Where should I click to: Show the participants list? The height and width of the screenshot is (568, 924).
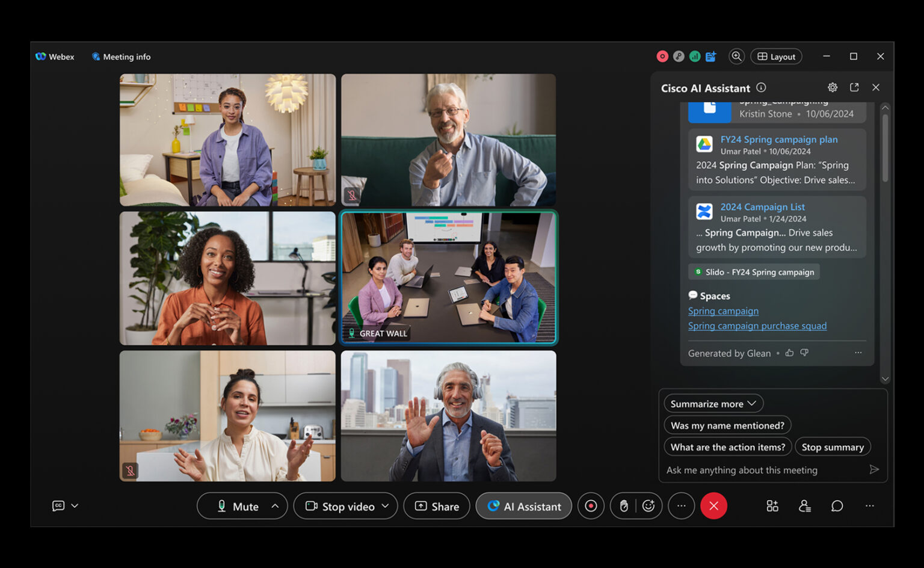[x=804, y=505]
